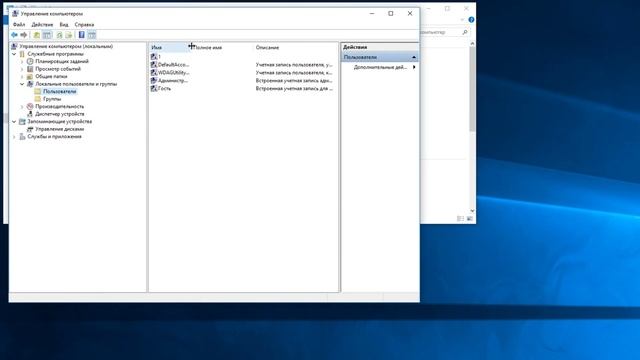Select the WDAGUtility... user entry
The height and width of the screenshot is (360, 640).
tap(173, 73)
